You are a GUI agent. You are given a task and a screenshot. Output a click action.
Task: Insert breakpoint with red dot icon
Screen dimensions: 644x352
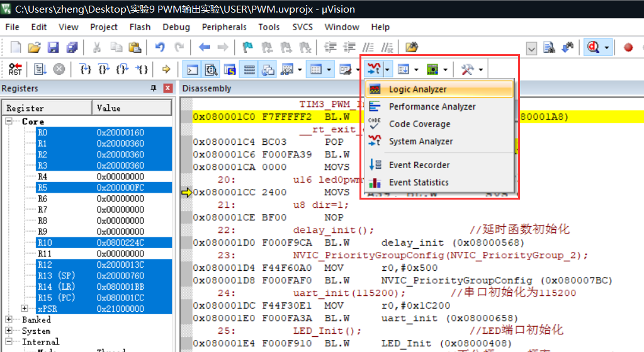(628, 48)
